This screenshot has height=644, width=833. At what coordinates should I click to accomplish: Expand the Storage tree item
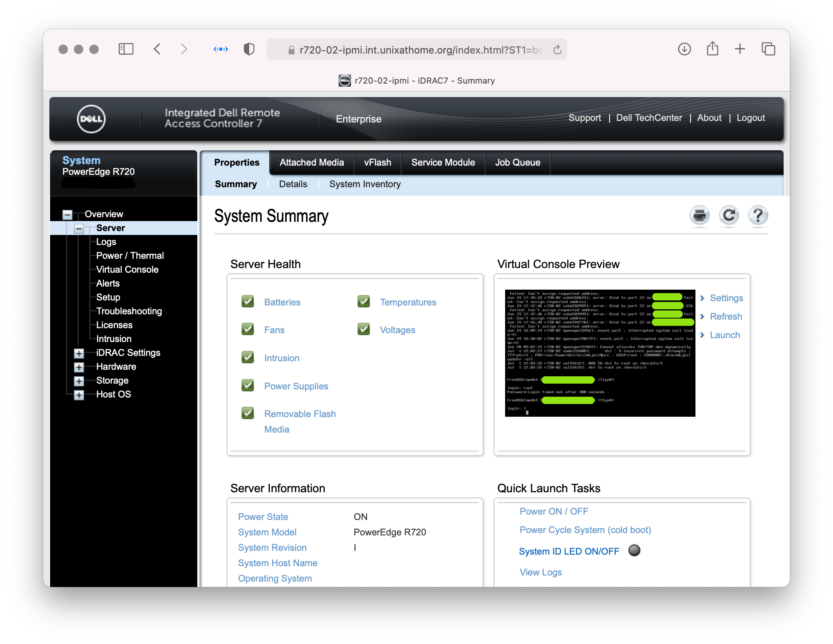81,381
